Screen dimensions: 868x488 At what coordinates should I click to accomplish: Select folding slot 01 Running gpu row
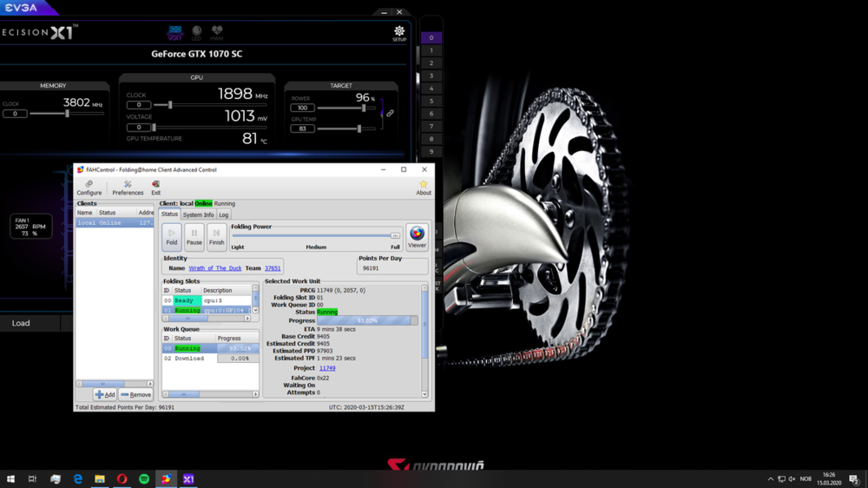click(x=207, y=310)
